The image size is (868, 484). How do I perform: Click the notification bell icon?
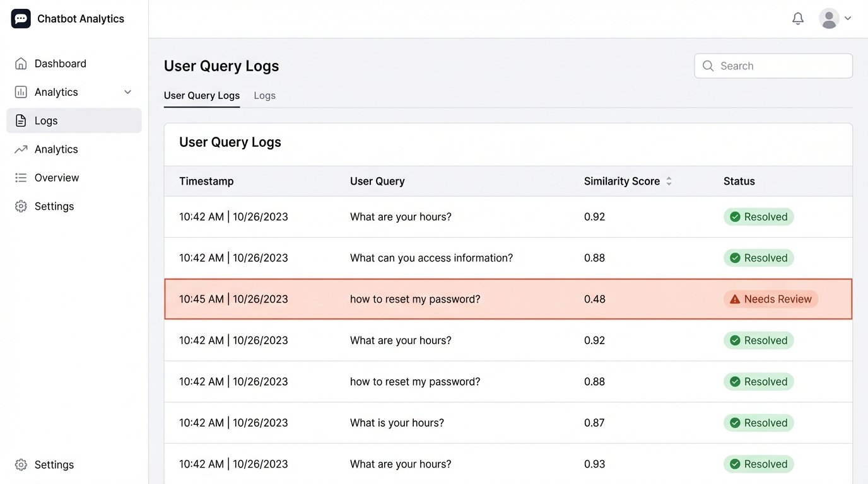[797, 18]
